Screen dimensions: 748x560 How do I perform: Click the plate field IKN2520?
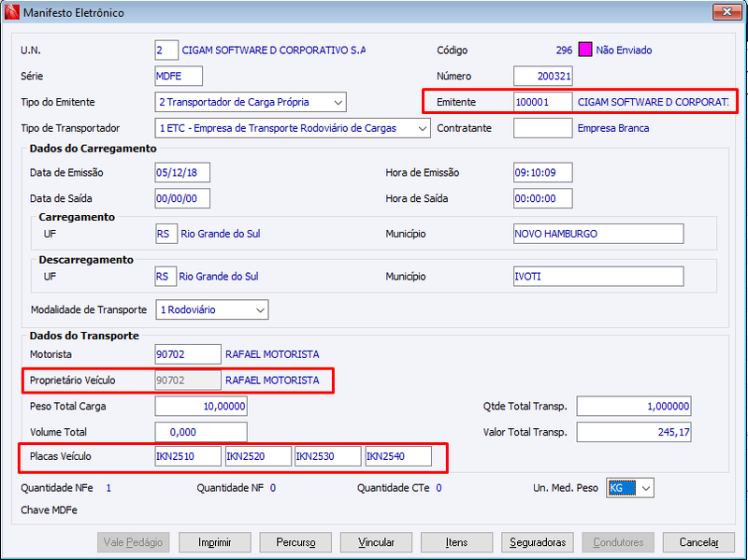pyautogui.click(x=258, y=456)
